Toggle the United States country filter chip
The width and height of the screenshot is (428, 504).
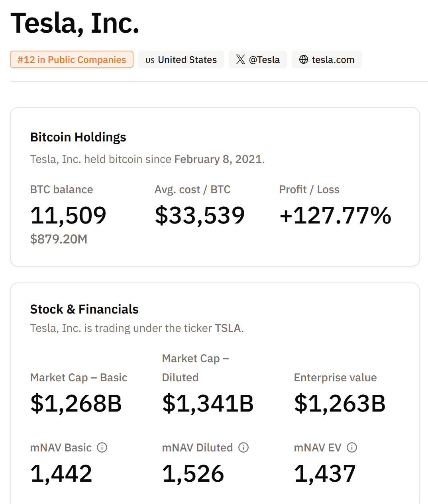181,59
